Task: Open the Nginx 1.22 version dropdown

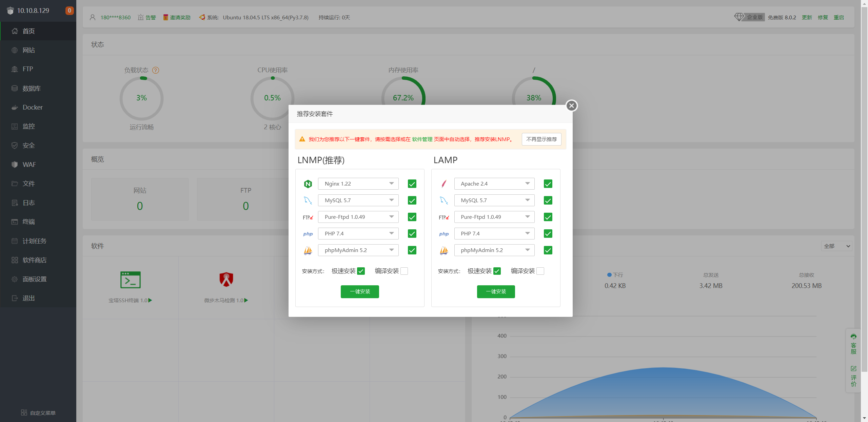Action: pos(358,184)
